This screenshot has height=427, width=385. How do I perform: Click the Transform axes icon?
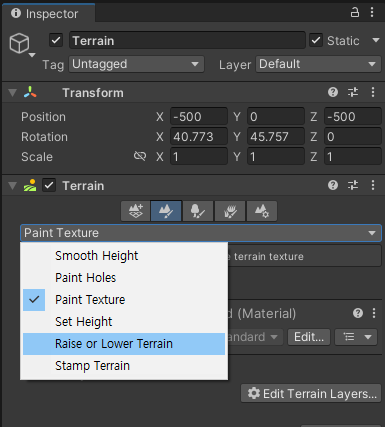(30, 92)
